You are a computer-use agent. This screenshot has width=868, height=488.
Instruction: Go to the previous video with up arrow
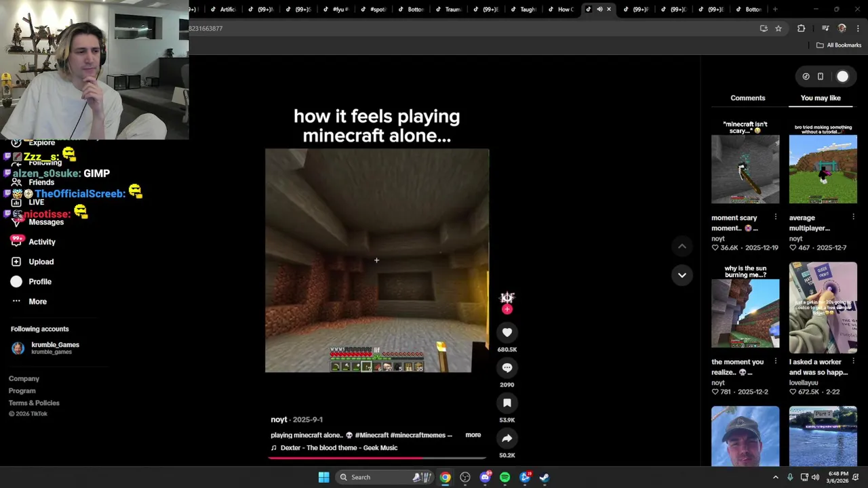pos(682,246)
